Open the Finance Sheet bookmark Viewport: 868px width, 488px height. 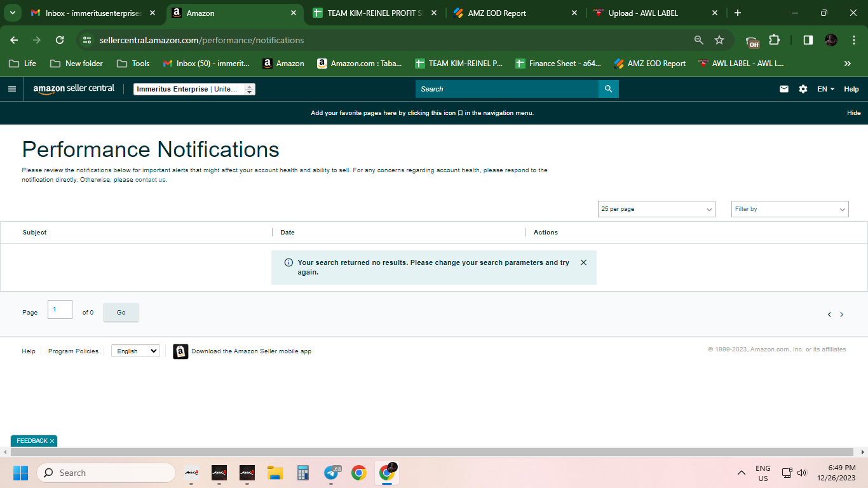click(559, 64)
